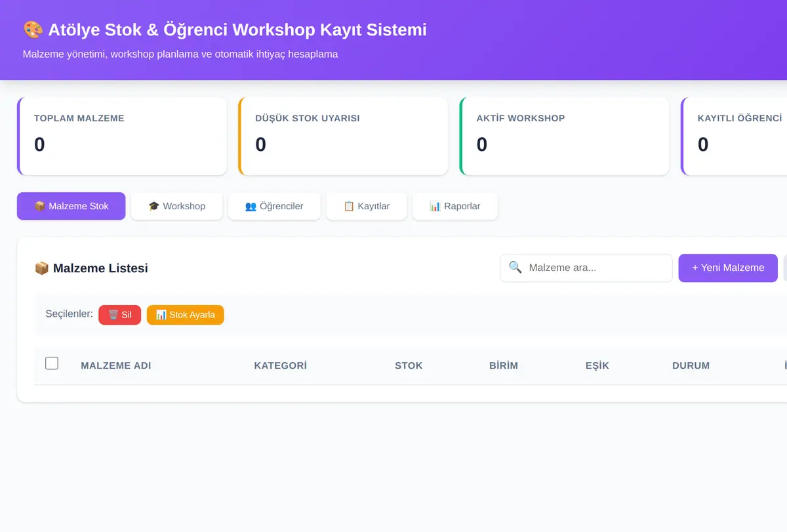Click the STOK column header
787x532 pixels.
pos(409,365)
